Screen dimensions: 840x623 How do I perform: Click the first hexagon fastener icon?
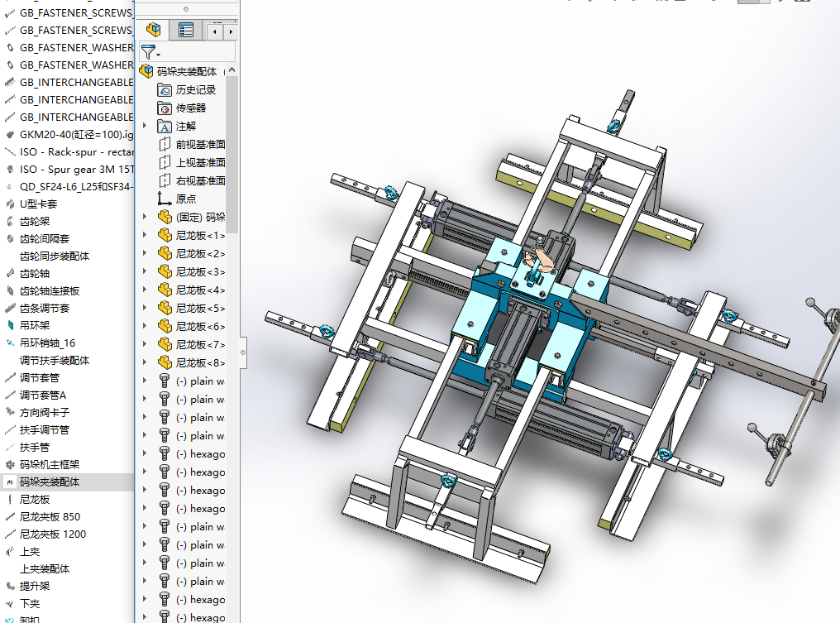[165, 454]
